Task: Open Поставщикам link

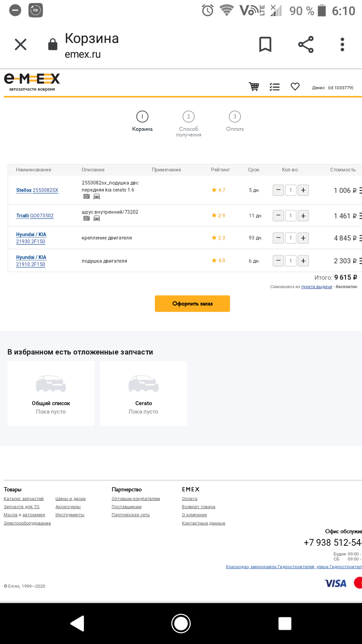Action: pyautogui.click(x=126, y=507)
